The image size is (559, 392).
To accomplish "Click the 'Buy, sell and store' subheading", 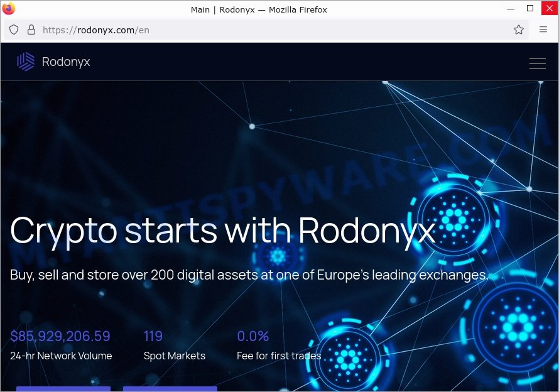I will [249, 275].
